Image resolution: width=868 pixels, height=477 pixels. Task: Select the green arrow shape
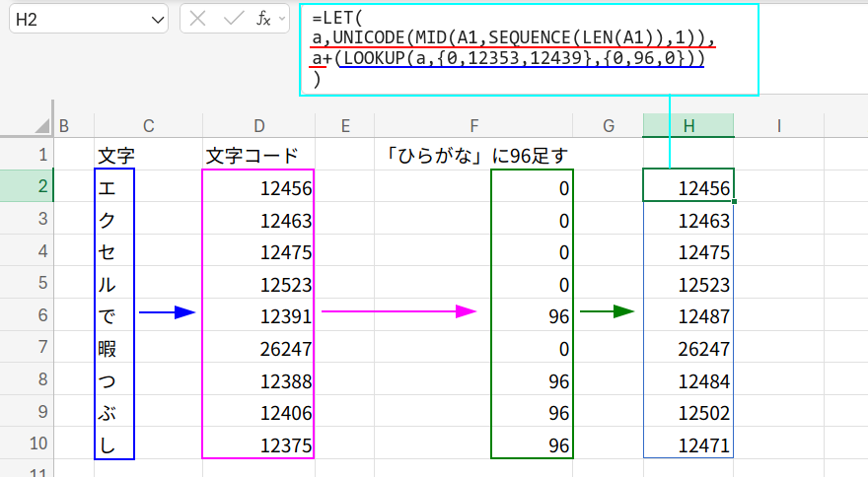(x=606, y=311)
